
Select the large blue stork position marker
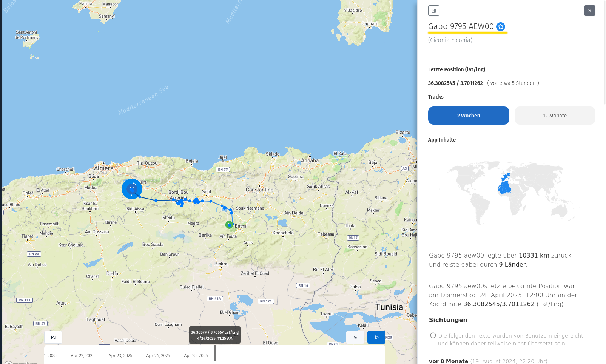pos(132,189)
